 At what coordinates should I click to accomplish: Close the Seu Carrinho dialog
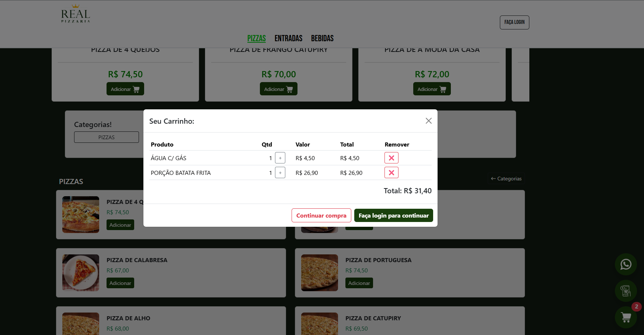coord(428,121)
